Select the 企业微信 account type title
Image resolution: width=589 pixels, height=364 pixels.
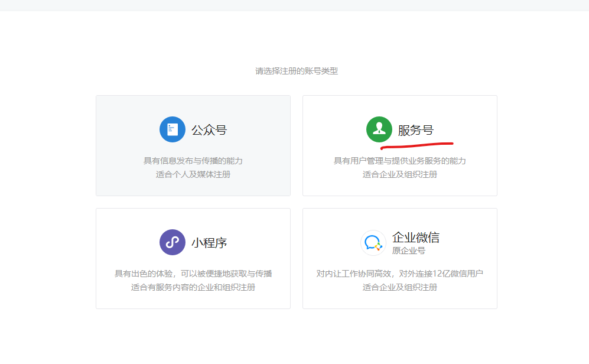(x=416, y=237)
